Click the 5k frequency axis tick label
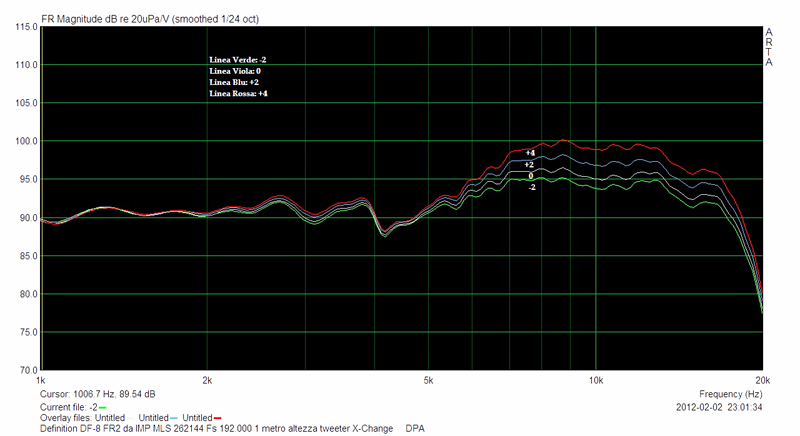This screenshot has height=436, width=800. (x=429, y=381)
